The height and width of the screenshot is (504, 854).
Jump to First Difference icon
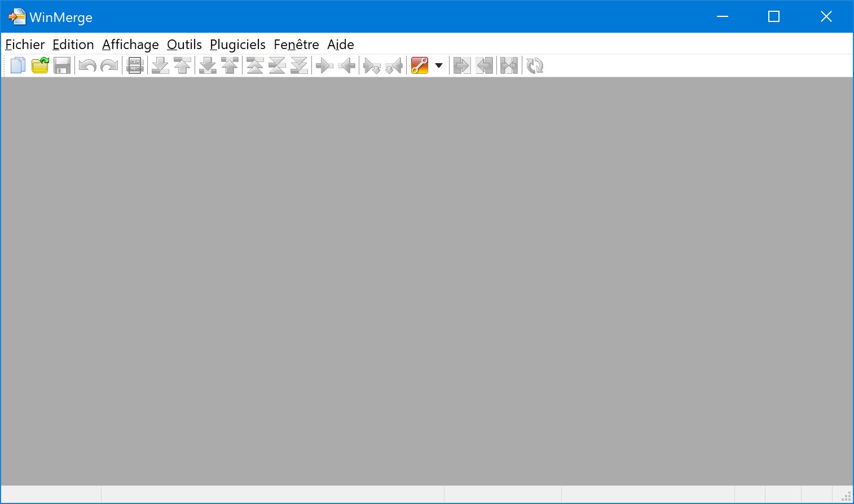click(x=255, y=65)
